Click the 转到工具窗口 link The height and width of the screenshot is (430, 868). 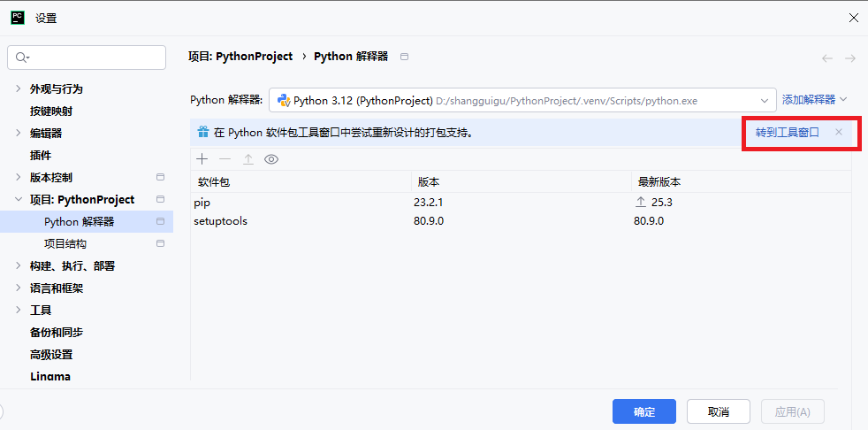[788, 133]
